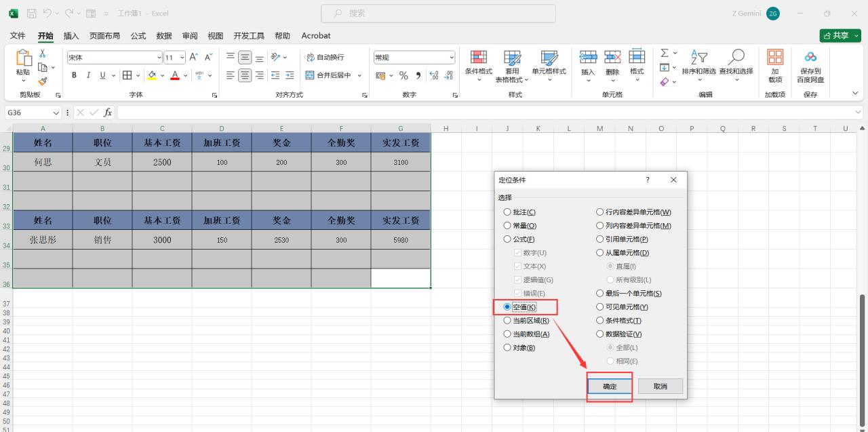Click the search box (搜索)
Viewport: 868px width, 432px height.
click(438, 13)
